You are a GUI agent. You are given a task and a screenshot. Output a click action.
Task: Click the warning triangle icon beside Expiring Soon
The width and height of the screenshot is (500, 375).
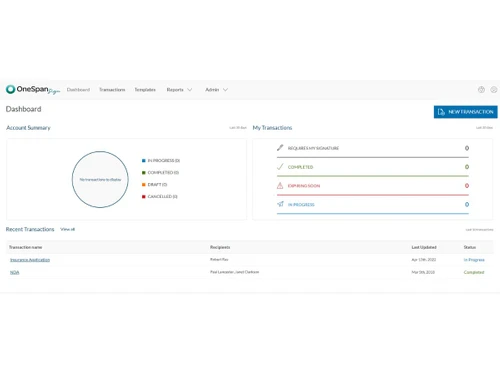(x=280, y=186)
